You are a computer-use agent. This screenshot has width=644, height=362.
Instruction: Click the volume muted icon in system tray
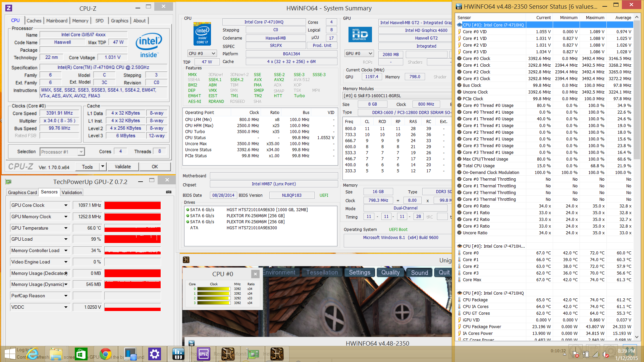point(605,354)
